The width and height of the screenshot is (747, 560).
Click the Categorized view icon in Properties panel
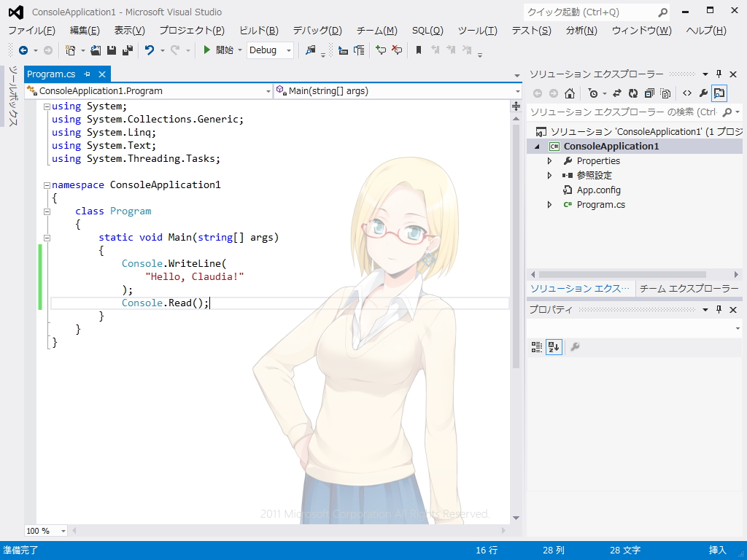coord(536,346)
